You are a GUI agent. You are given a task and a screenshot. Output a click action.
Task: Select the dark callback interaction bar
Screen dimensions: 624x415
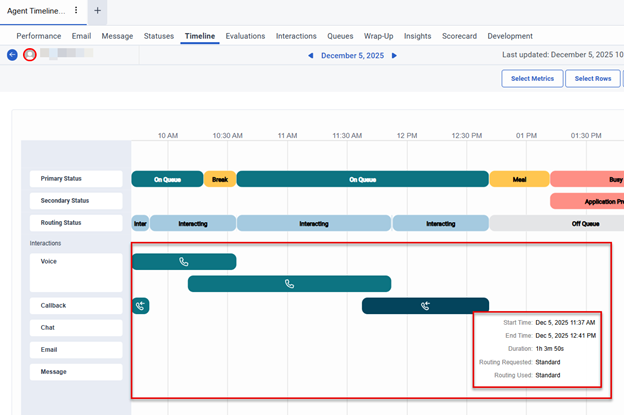425,306
